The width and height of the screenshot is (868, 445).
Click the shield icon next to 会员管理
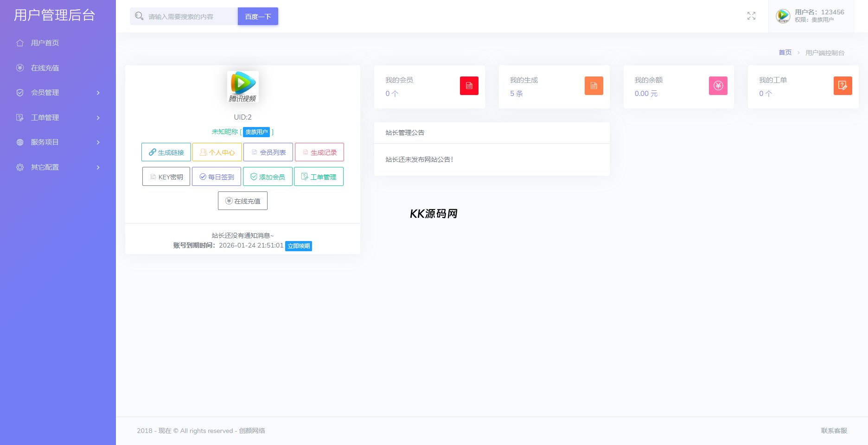[x=19, y=92]
